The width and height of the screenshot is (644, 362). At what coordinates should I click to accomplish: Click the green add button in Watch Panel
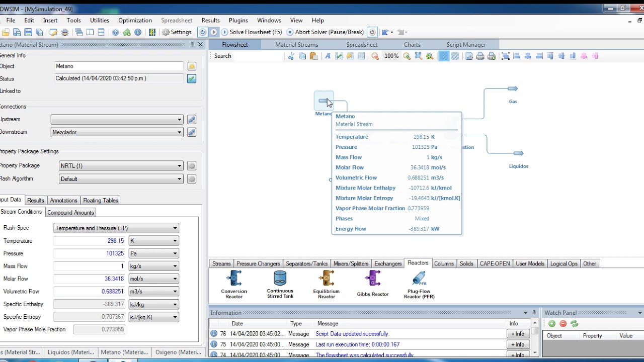click(x=552, y=324)
